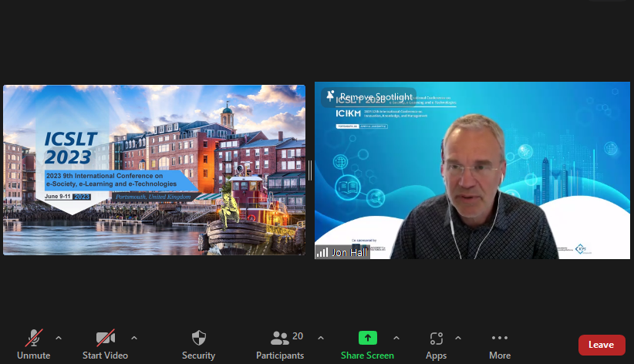Leave the meeting
Screen dimensions: 634x364
pyautogui.click(x=602, y=345)
